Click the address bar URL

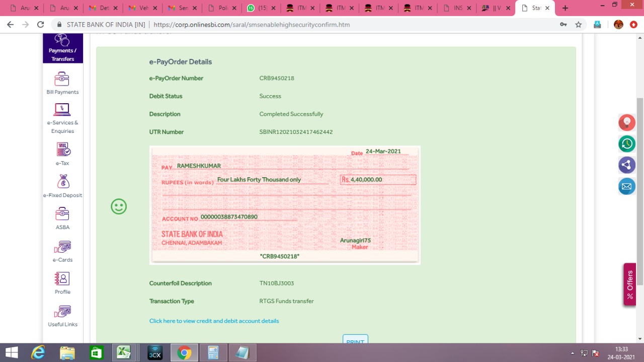point(252,24)
